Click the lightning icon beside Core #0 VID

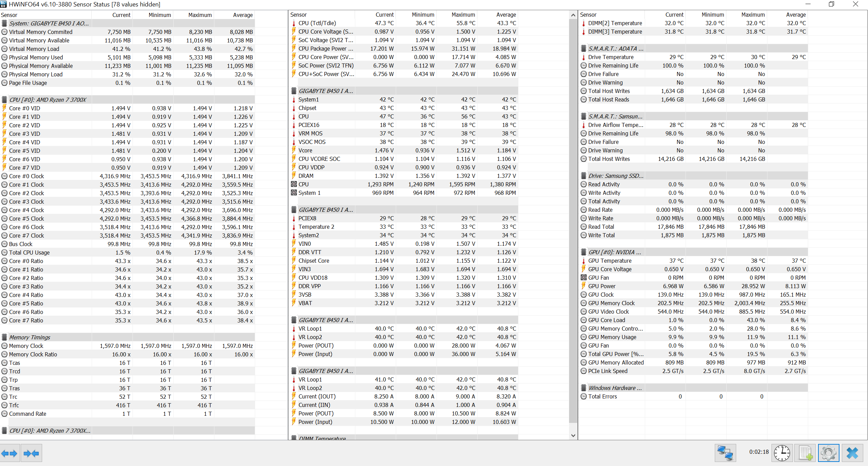4,108
